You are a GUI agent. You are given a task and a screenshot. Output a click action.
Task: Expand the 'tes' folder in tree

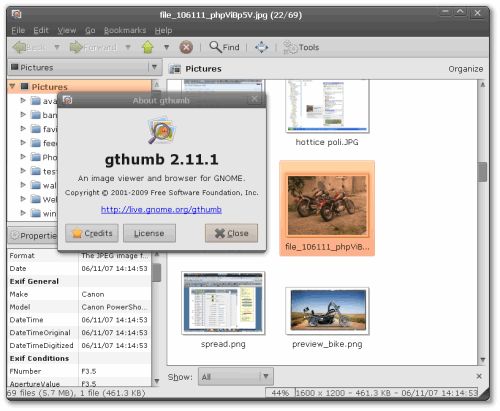pyautogui.click(x=23, y=171)
